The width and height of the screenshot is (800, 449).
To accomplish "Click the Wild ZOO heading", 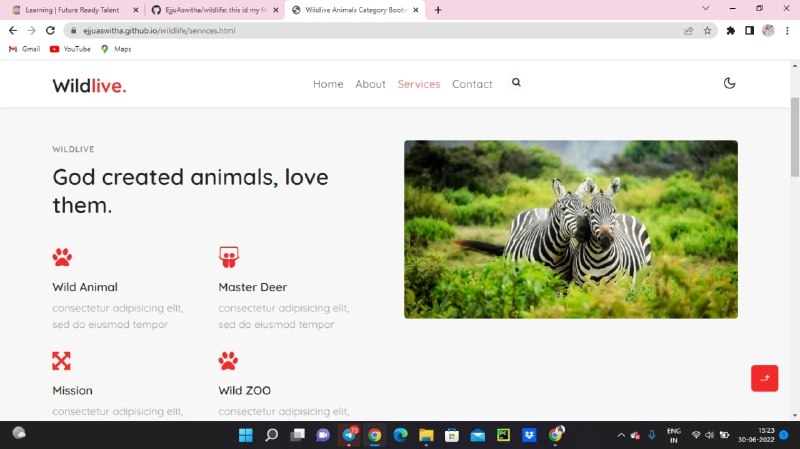I will (244, 391).
